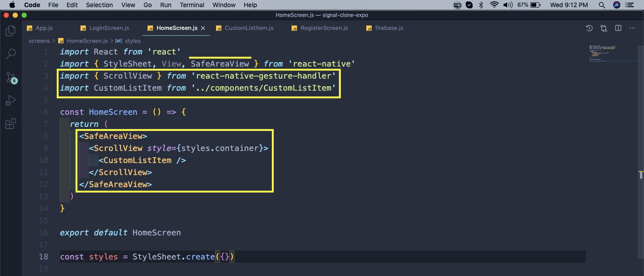
Task: Click line number 18 in gutter
Action: 43,257
